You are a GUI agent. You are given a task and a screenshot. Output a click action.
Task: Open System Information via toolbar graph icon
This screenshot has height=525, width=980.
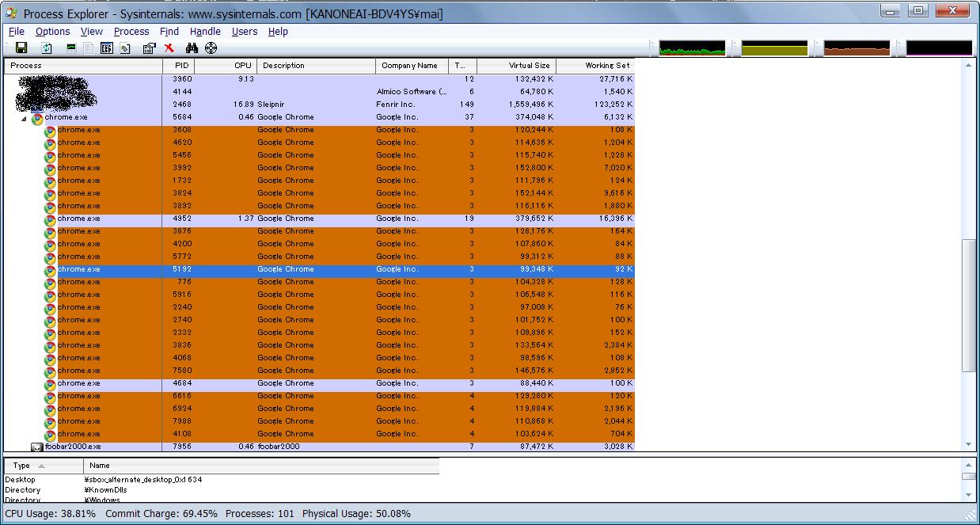click(71, 48)
